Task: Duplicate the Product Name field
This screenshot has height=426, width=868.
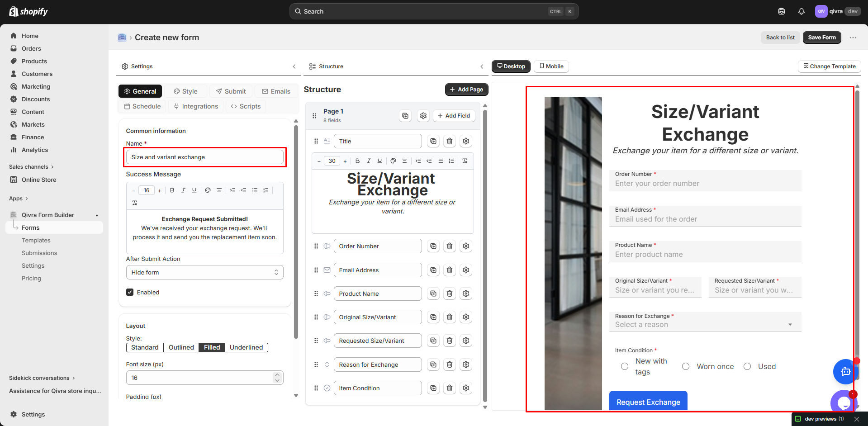Action: pyautogui.click(x=433, y=293)
